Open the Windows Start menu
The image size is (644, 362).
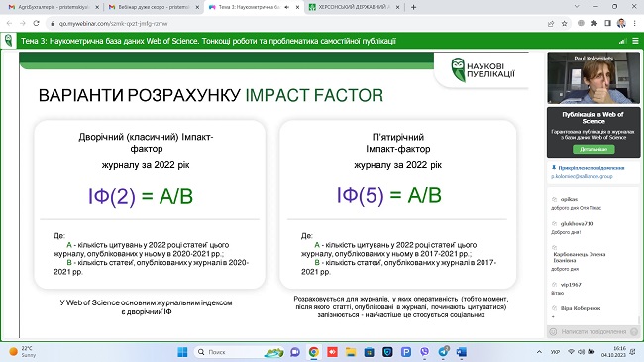click(x=182, y=352)
